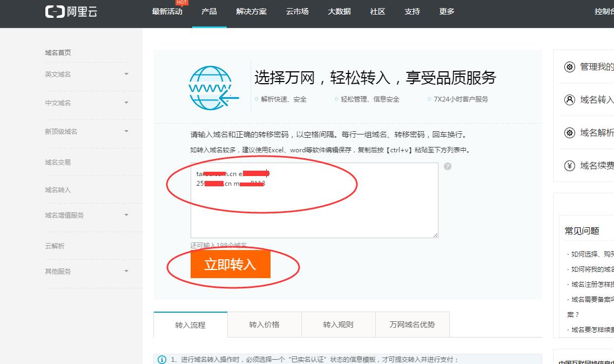The image size is (614, 364).
Task: Click the textarea resize handle corner
Action: tap(435, 235)
